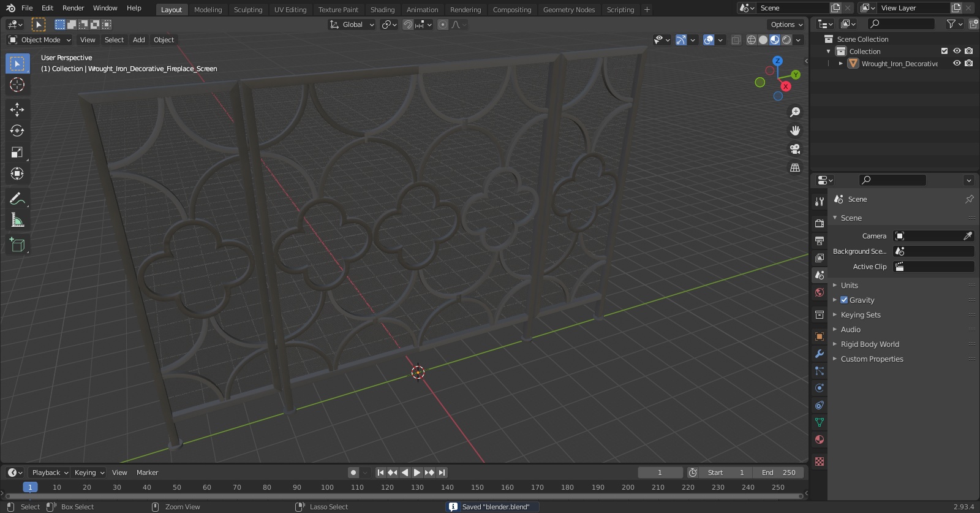The width and height of the screenshot is (980, 513).
Task: Select the Annotate tool
Action: click(x=17, y=199)
